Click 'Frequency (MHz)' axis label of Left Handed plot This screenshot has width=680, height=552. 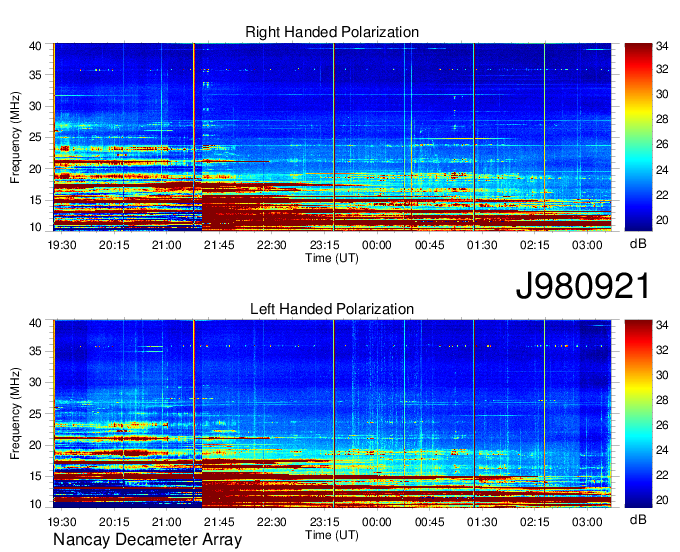click(x=15, y=414)
